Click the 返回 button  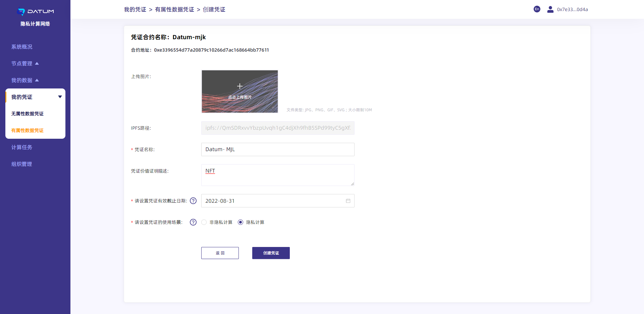220,253
